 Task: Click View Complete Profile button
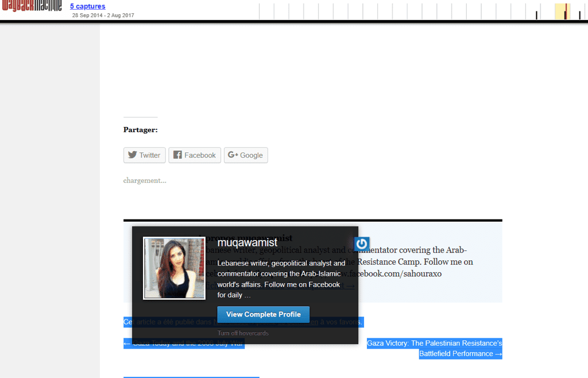(x=263, y=314)
